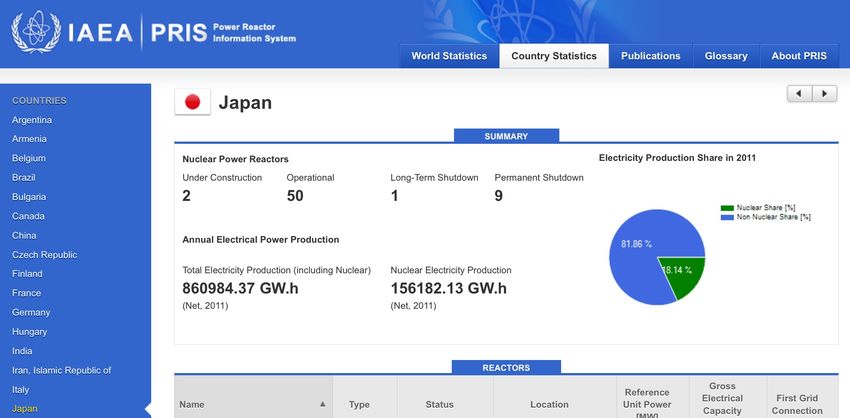Screen dimensions: 850x418
Task: Click the 860984.37 GW.h total production value
Action: coord(240,288)
